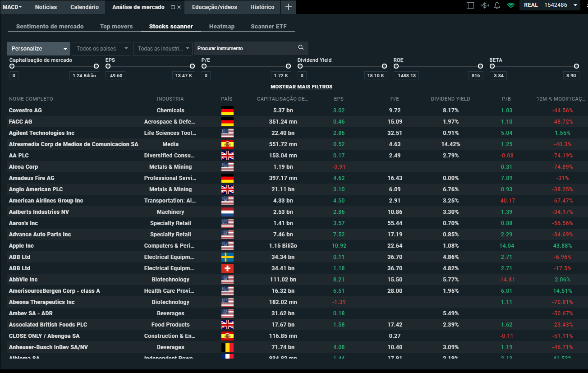Image resolution: width=588 pixels, height=373 pixels.
Task: Click the BETA maximum slider handle
Action: [x=576, y=66]
